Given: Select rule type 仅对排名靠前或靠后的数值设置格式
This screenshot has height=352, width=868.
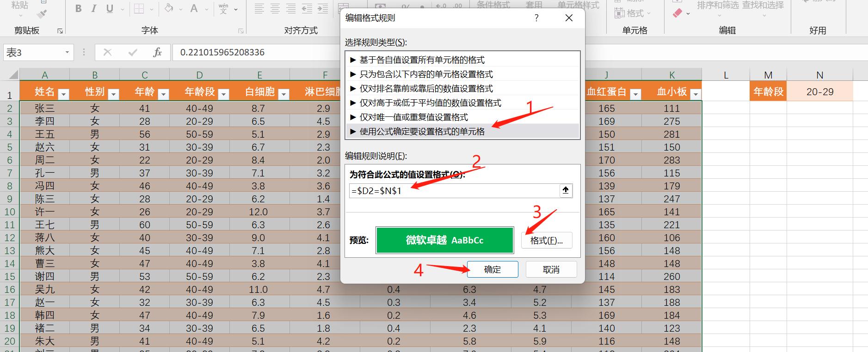Looking at the screenshot, I should [x=462, y=88].
